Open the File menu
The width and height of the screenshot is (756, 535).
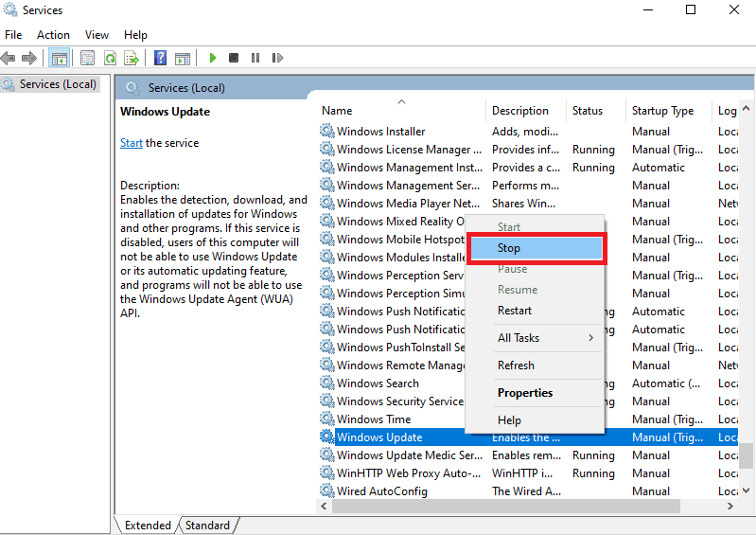(13, 35)
